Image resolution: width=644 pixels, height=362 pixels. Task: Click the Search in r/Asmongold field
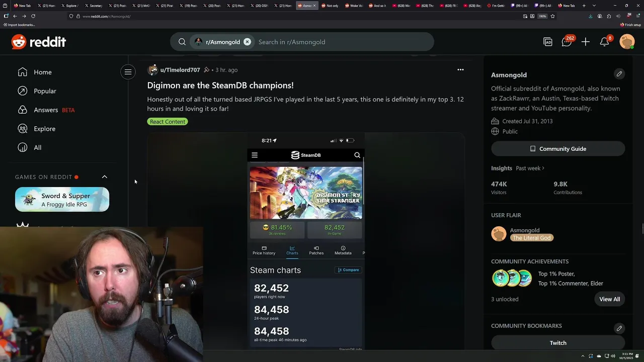click(342, 42)
